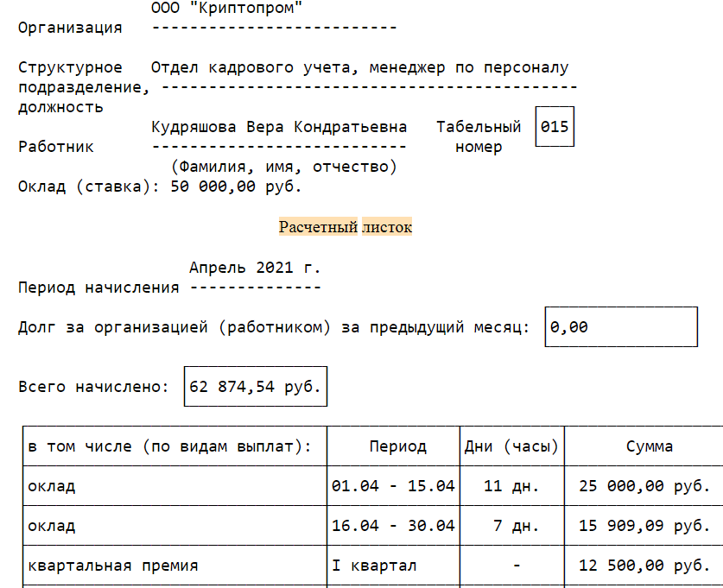
Task: Click the table header Дни (часы)
Action: click(x=511, y=446)
